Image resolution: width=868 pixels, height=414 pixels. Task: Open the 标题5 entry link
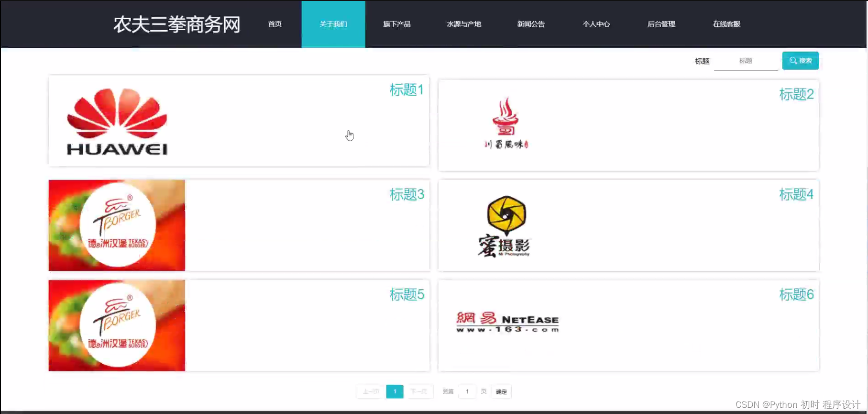407,294
